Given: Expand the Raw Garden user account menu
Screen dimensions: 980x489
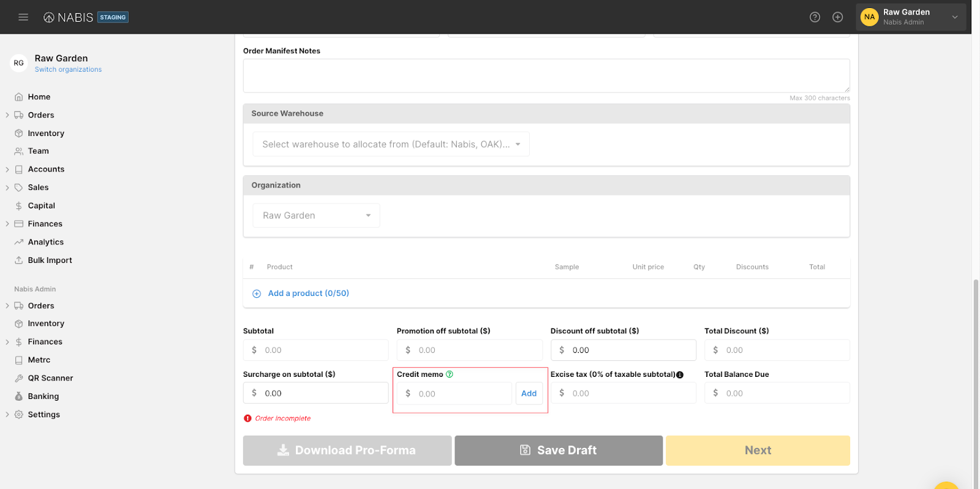Looking at the screenshot, I should coord(911,17).
